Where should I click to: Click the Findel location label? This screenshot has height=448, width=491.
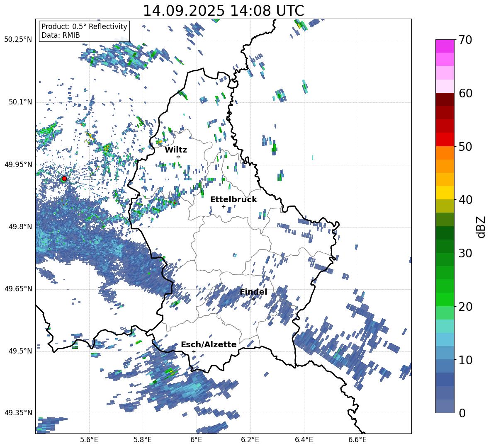click(x=253, y=292)
